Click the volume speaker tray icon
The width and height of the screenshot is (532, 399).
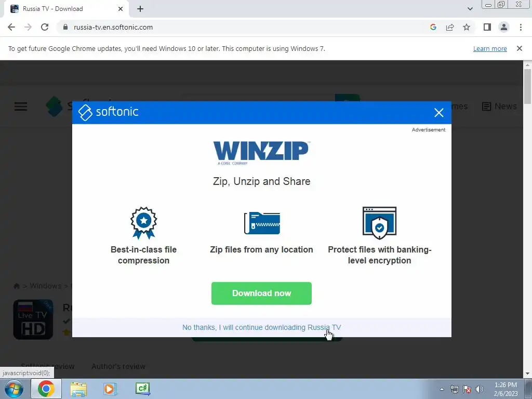[x=479, y=389]
